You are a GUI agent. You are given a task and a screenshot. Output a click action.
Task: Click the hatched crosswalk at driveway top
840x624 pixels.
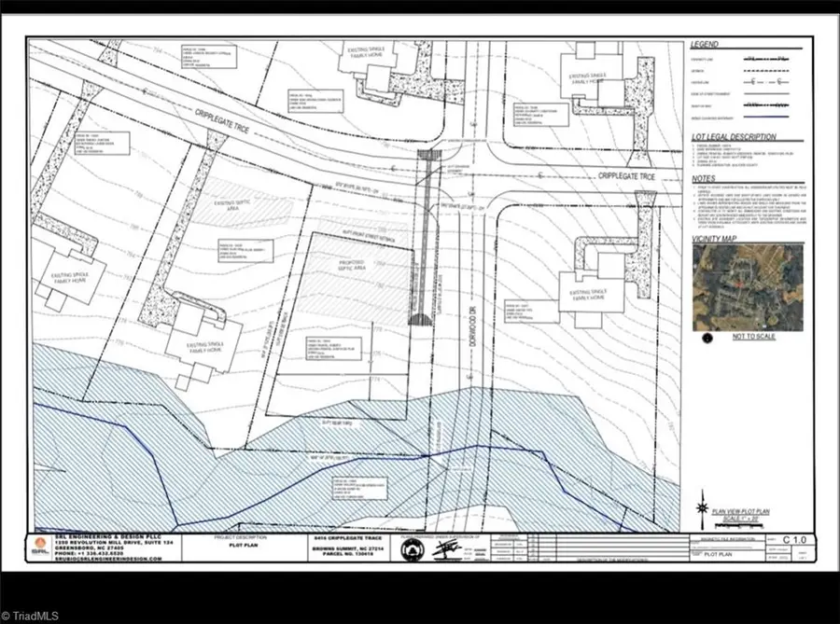(x=428, y=154)
